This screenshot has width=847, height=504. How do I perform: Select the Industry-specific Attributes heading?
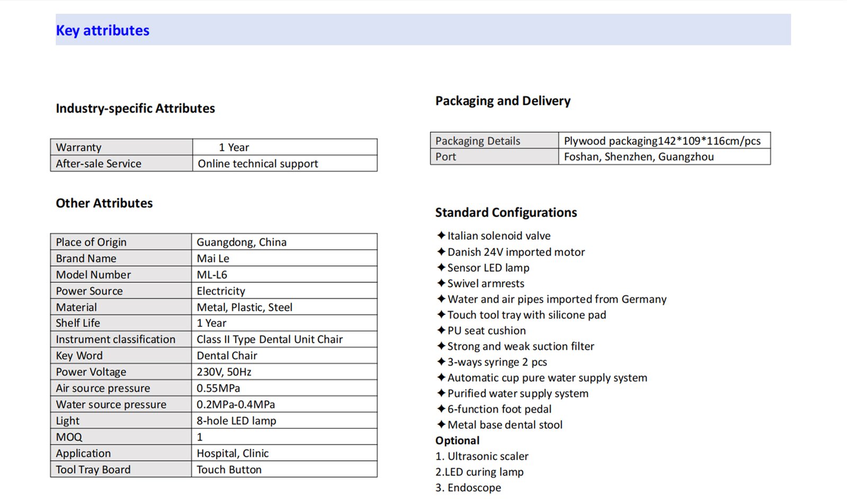point(136,108)
